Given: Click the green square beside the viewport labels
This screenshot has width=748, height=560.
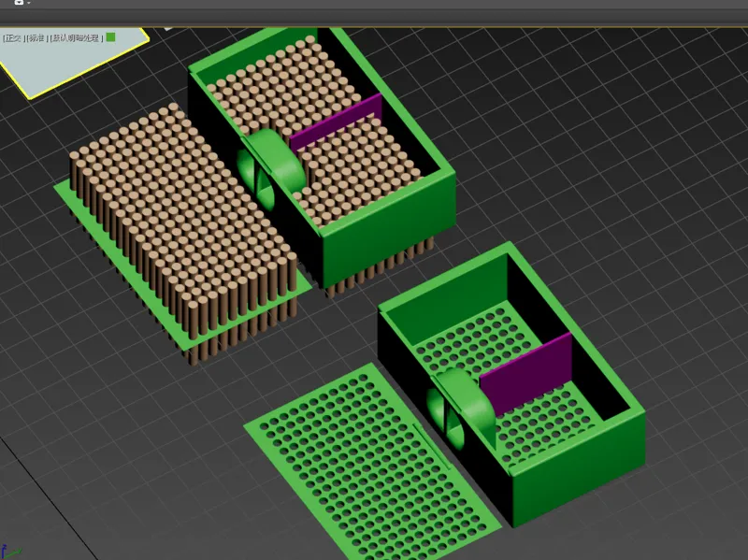Looking at the screenshot, I should tap(110, 37).
